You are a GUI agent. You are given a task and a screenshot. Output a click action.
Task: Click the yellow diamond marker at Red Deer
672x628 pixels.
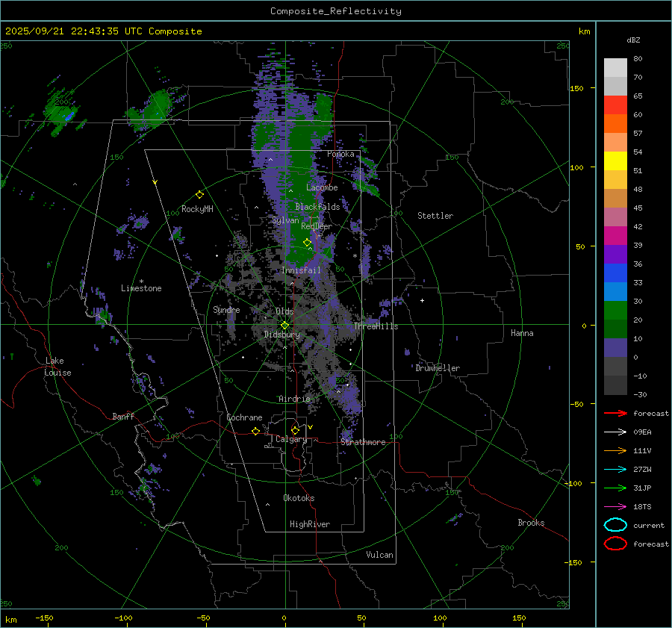tap(307, 243)
